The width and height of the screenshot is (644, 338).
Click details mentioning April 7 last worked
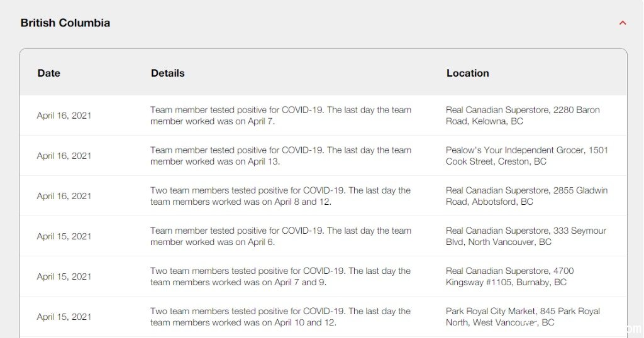coord(280,116)
